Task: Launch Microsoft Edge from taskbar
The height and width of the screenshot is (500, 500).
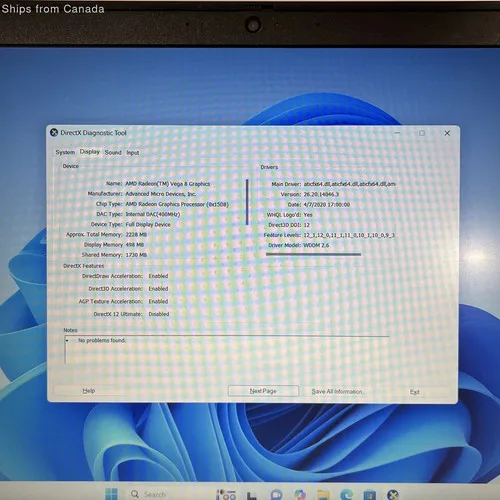Action: (346, 494)
